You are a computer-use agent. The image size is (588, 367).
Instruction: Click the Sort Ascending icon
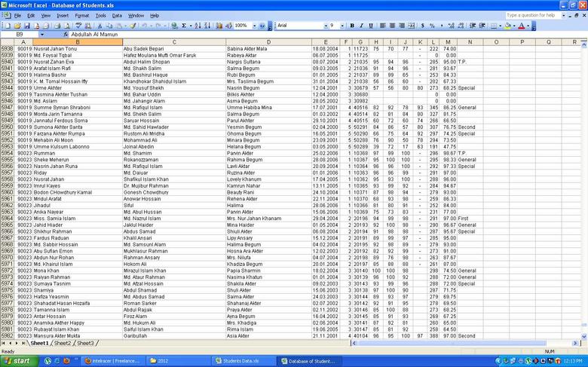pyautogui.click(x=198, y=26)
